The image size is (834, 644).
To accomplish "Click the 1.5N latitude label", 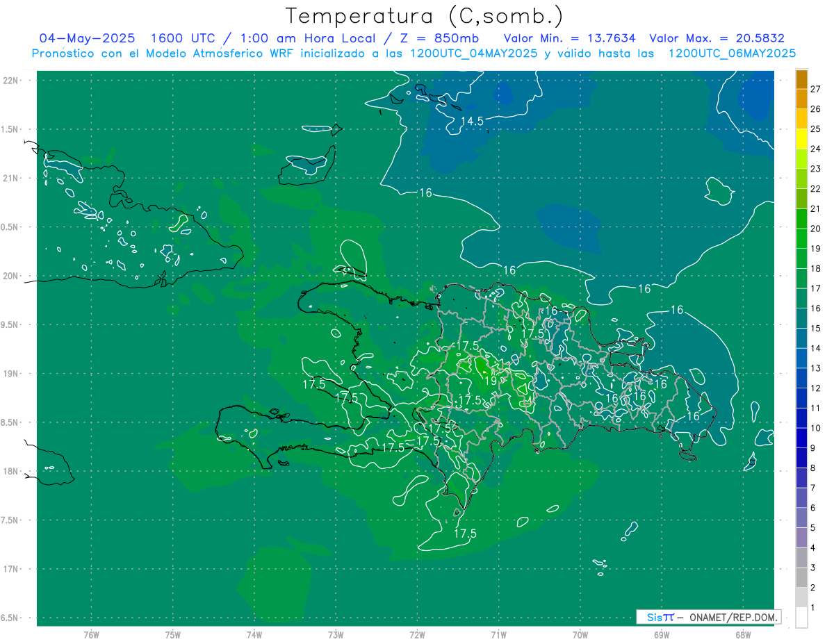I will (x=10, y=129).
